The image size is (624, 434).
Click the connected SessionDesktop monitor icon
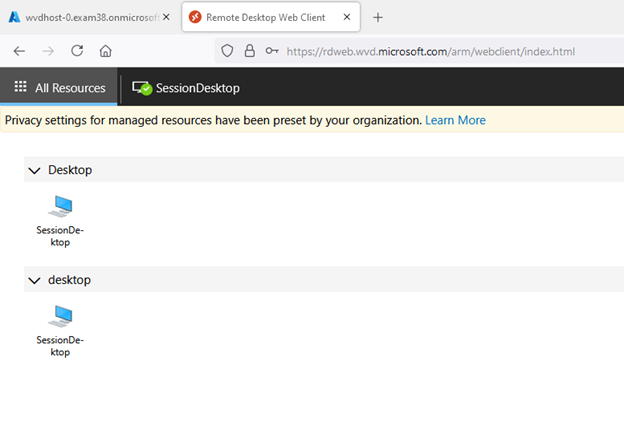point(142,88)
